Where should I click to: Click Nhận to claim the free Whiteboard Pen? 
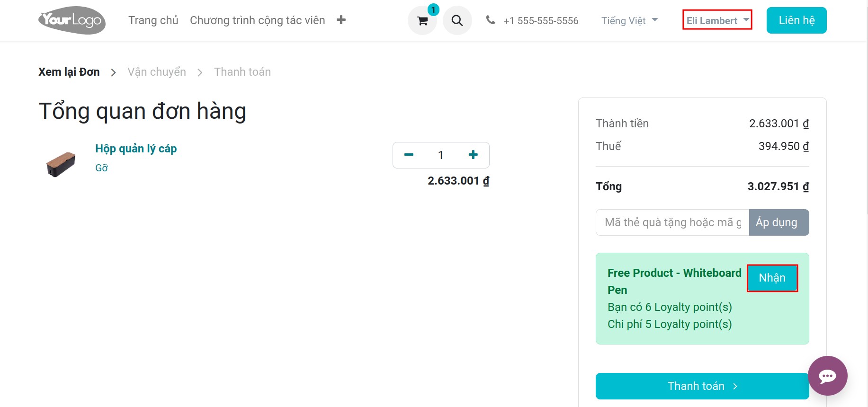(772, 278)
